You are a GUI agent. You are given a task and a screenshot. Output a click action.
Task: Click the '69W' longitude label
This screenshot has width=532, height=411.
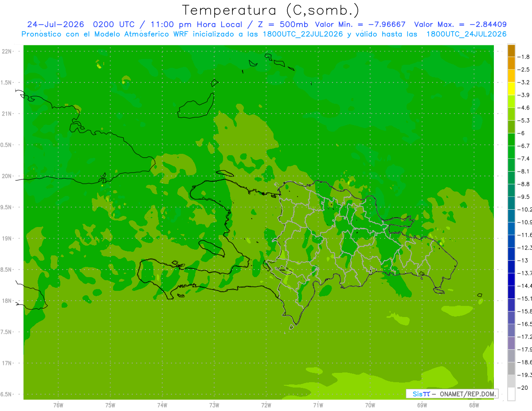[x=422, y=405]
